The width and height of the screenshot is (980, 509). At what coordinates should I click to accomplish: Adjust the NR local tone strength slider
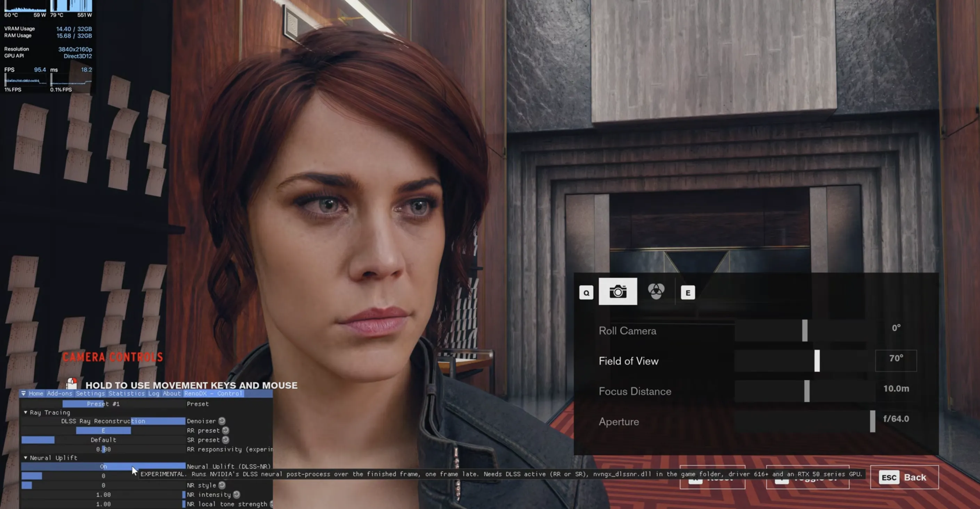pyautogui.click(x=103, y=504)
